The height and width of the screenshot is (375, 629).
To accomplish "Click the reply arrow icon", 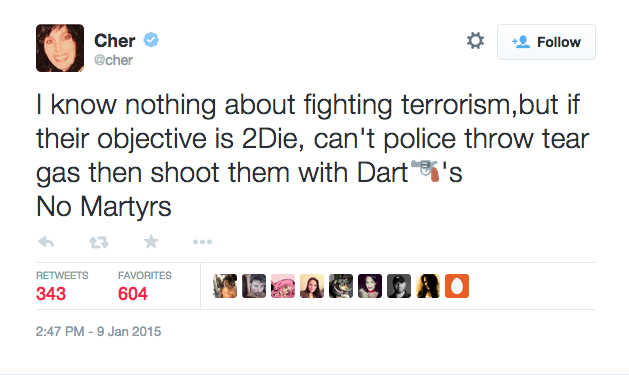I will (46, 242).
